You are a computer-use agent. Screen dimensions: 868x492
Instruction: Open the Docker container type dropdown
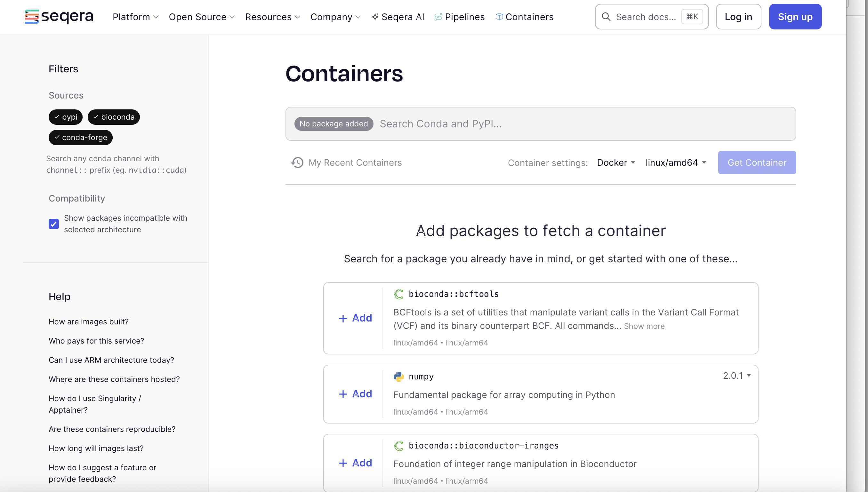pyautogui.click(x=616, y=163)
